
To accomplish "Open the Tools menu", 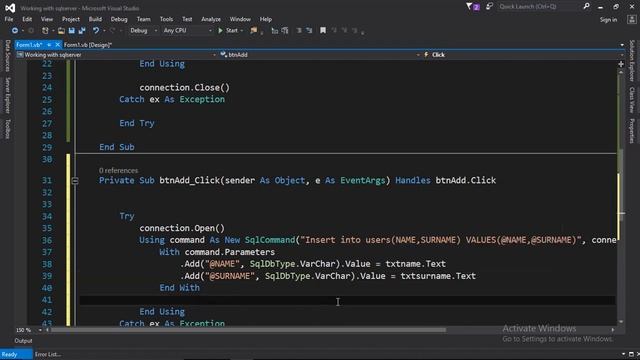I will pyautogui.click(x=166, y=19).
